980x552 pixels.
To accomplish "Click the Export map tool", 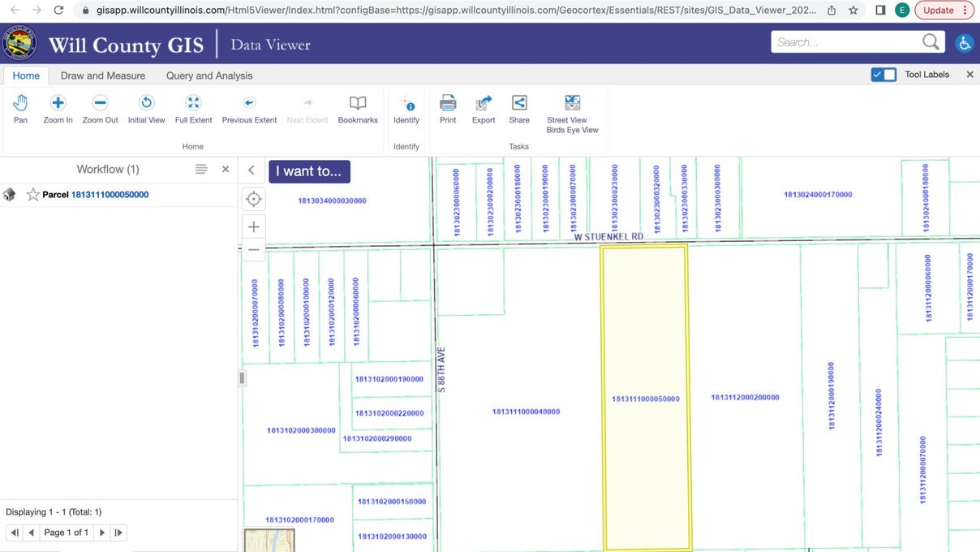I will 484,109.
